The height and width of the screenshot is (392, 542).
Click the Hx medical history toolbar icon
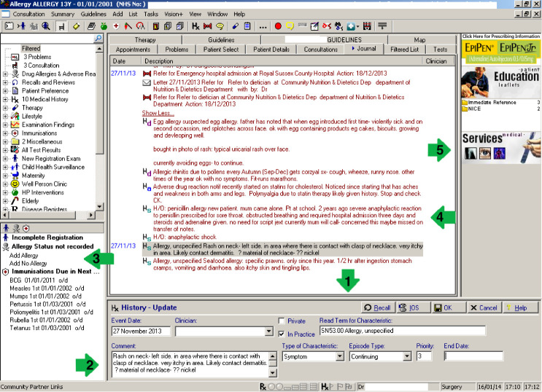(x=195, y=26)
